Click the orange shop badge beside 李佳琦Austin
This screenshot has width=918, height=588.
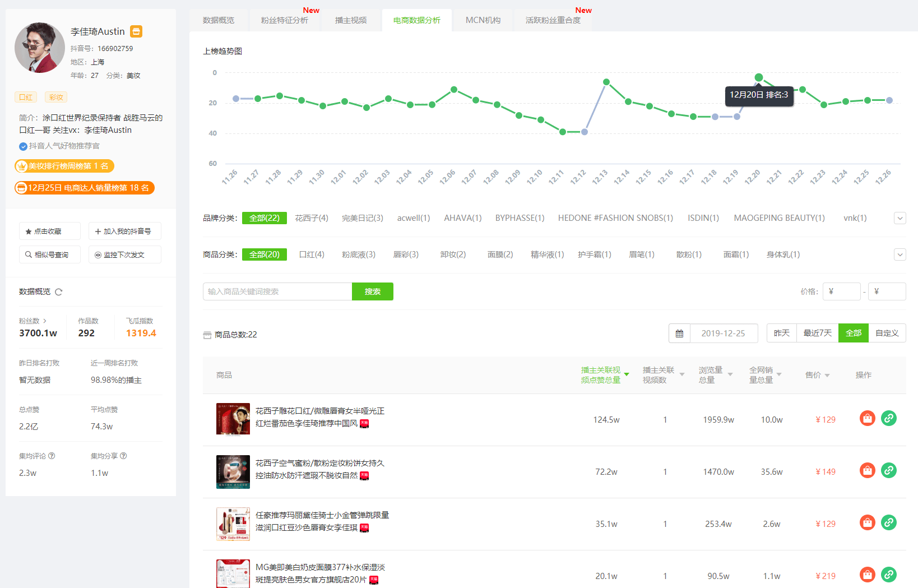(x=136, y=31)
